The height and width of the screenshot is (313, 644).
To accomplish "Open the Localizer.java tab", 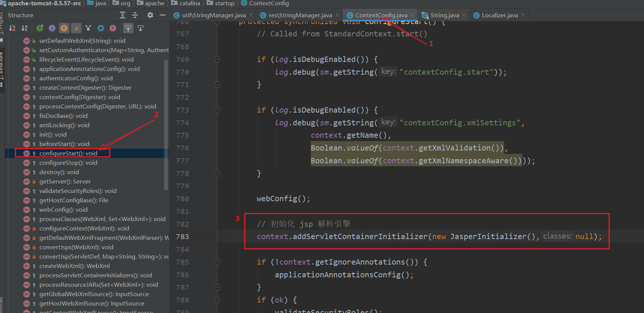I will (500, 15).
